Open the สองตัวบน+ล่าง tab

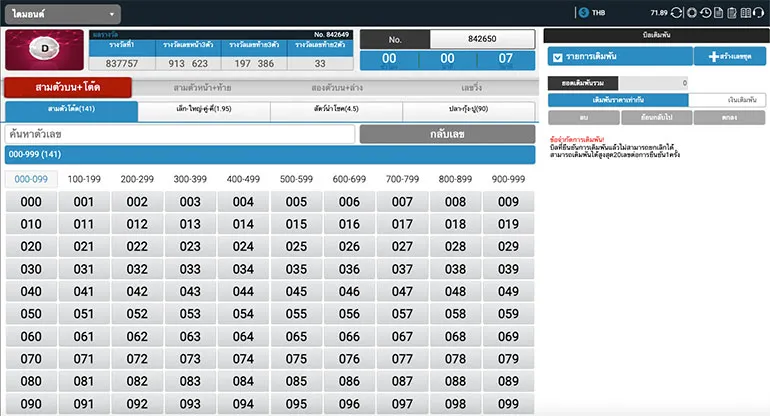pos(336,87)
